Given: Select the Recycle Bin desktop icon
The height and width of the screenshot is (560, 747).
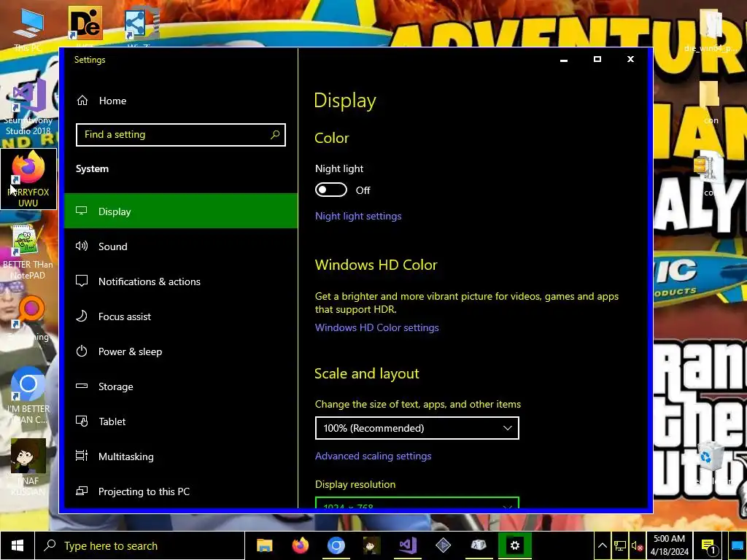Looking at the screenshot, I should coord(710,462).
